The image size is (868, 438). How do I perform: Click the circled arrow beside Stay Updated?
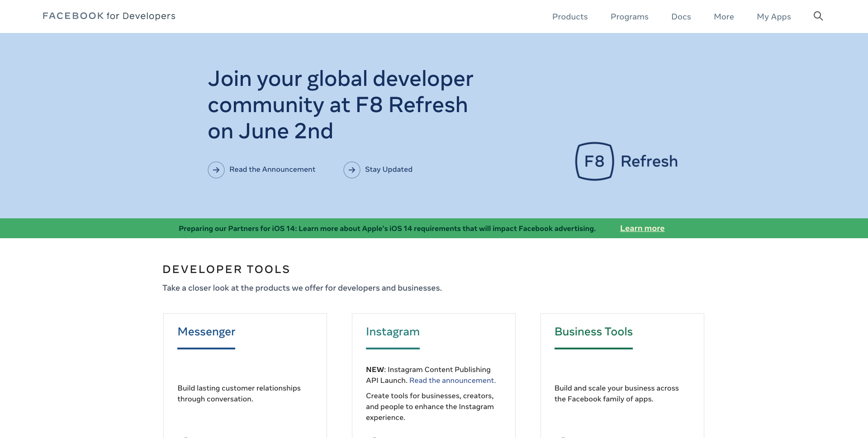pos(352,170)
